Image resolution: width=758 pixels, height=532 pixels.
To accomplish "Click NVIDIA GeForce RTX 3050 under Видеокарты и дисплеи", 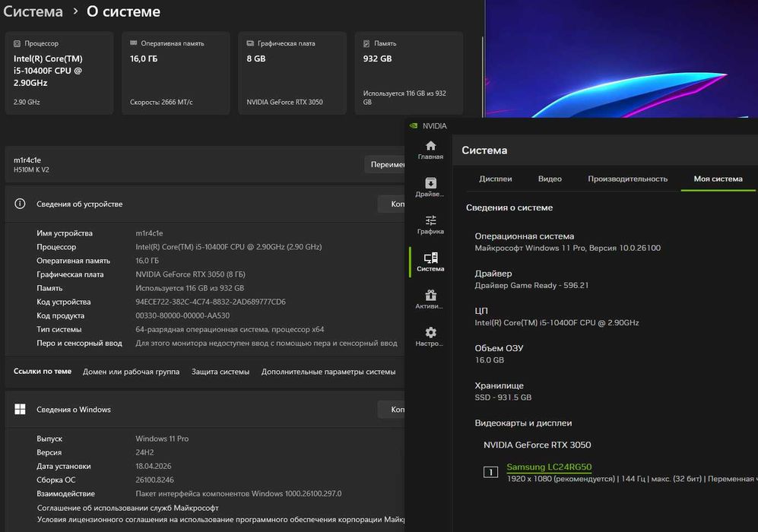I will click(537, 445).
